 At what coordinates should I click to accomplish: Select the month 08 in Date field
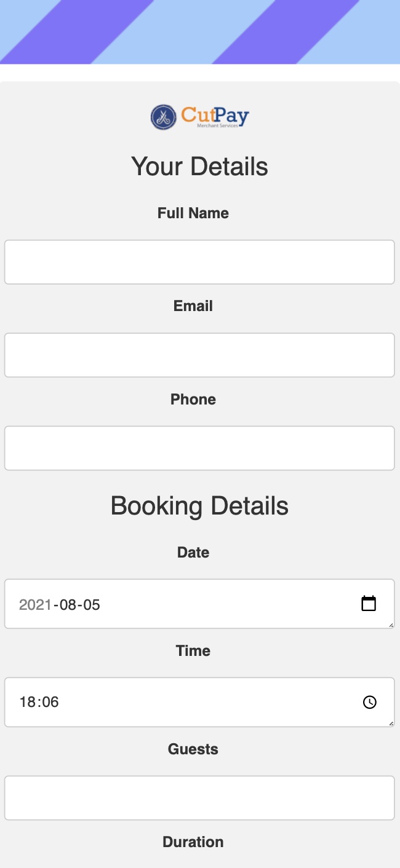pyautogui.click(x=67, y=604)
